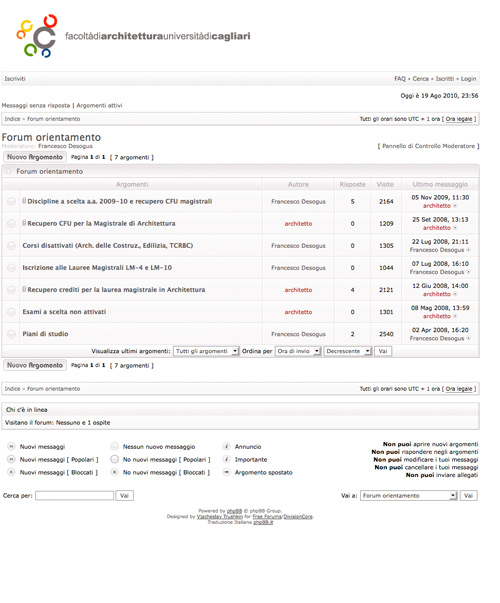This screenshot has width=500, height=603.
Task: Open topic Iscrizione alle Lauree Magistrali LM-4 e LM-10
Action: pyautogui.click(x=97, y=268)
